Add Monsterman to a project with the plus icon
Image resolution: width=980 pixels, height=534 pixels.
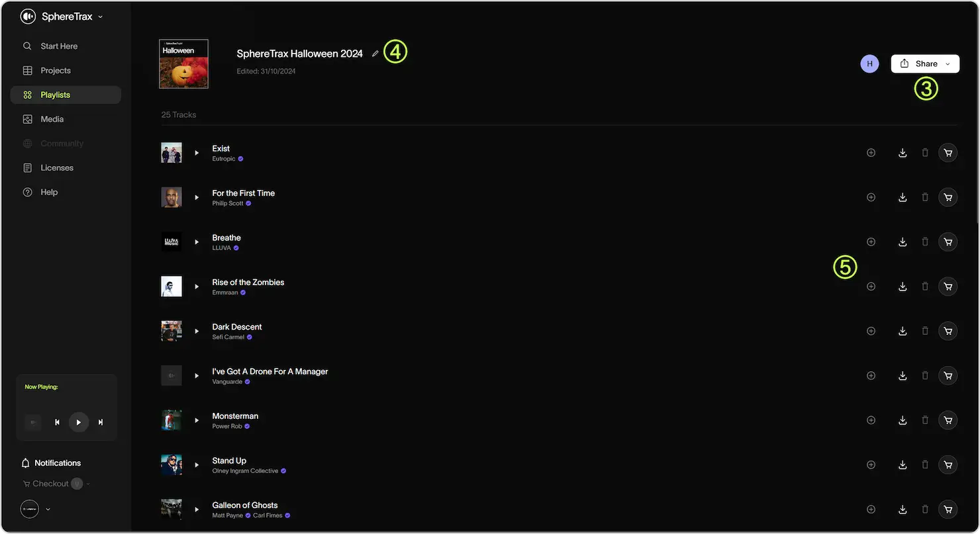871,420
